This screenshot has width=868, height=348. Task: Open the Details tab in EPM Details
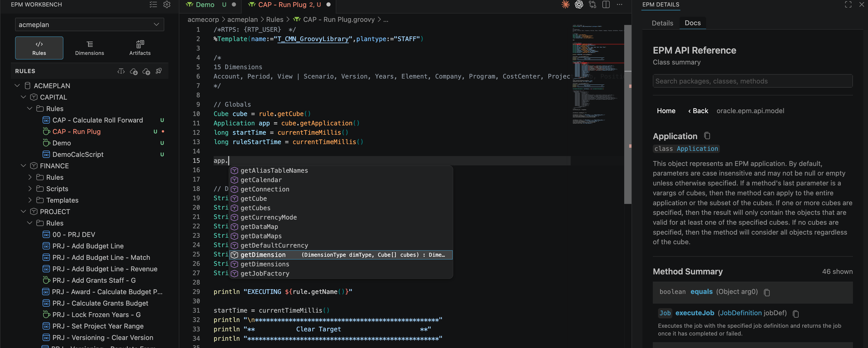[662, 23]
